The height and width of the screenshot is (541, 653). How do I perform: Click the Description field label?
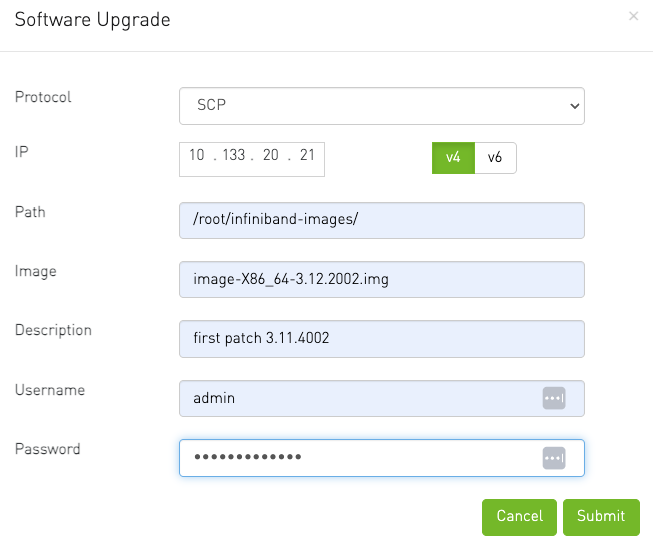pyautogui.click(x=53, y=330)
